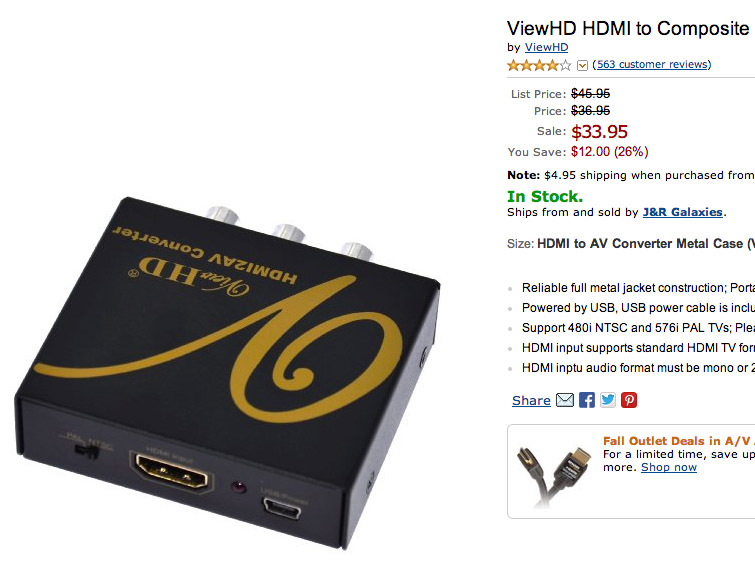Click the gold star rating graphic
Image resolution: width=755 pixels, height=566 pixels.
(x=539, y=65)
